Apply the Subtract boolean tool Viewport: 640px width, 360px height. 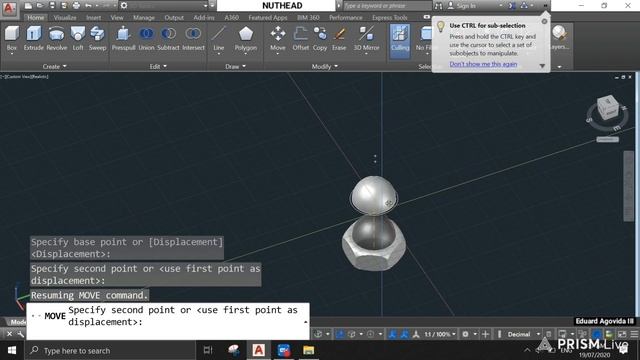coord(168,39)
